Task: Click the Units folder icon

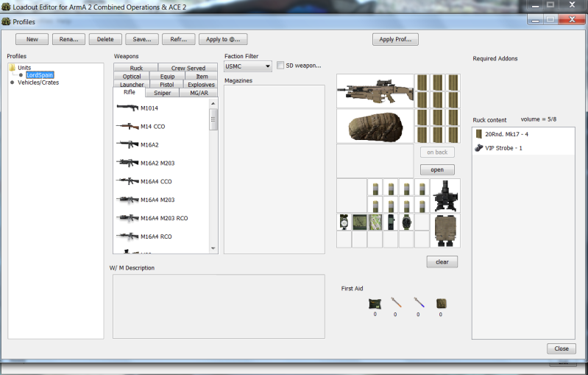Action: pos(13,68)
